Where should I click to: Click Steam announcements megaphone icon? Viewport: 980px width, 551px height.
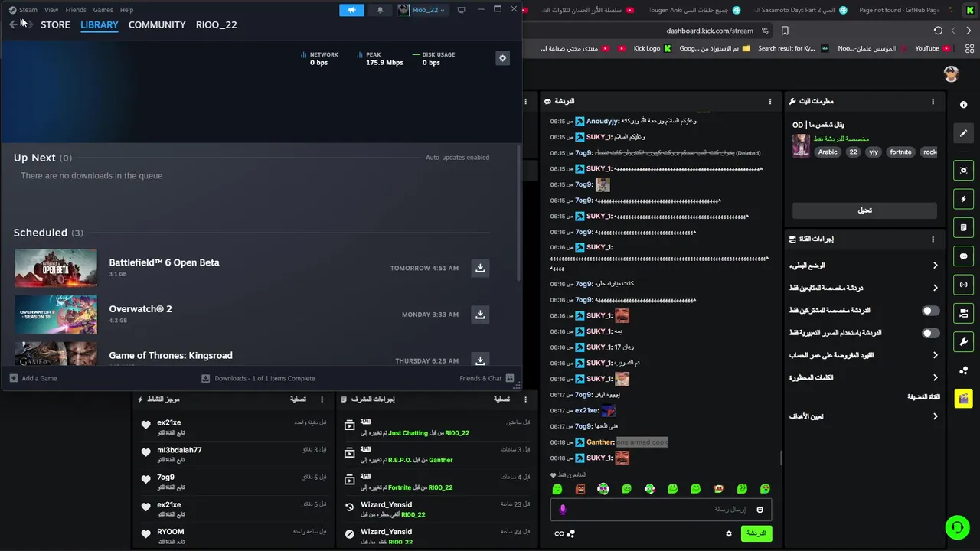(x=351, y=10)
